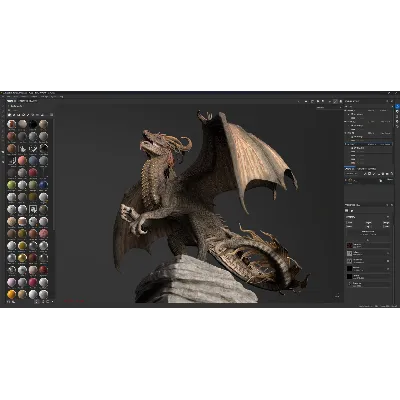Toggle the assets grid view icon

(x=52, y=115)
